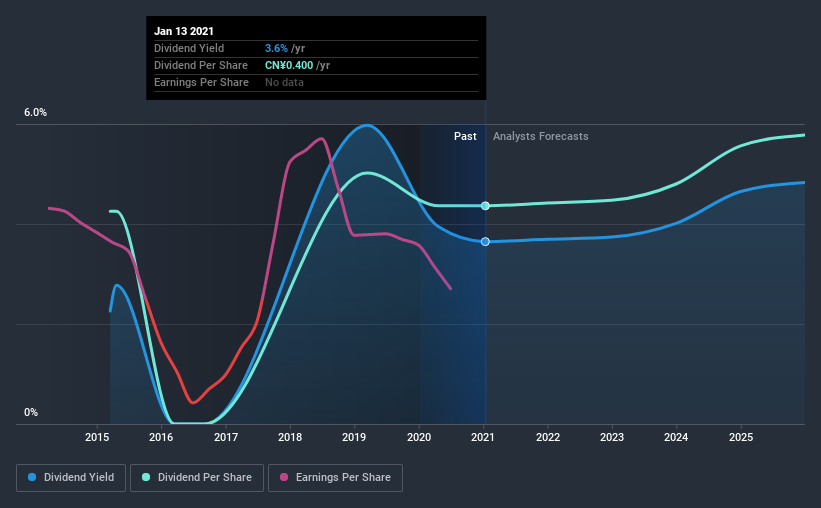
Task: Click the 2018 x-axis label
Action: click(290, 437)
